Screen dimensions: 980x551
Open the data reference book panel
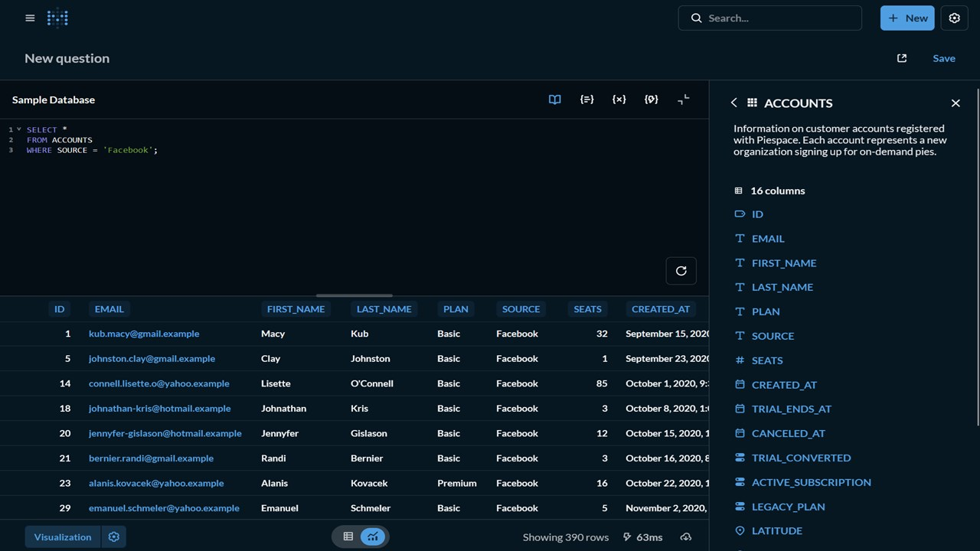pos(554,99)
